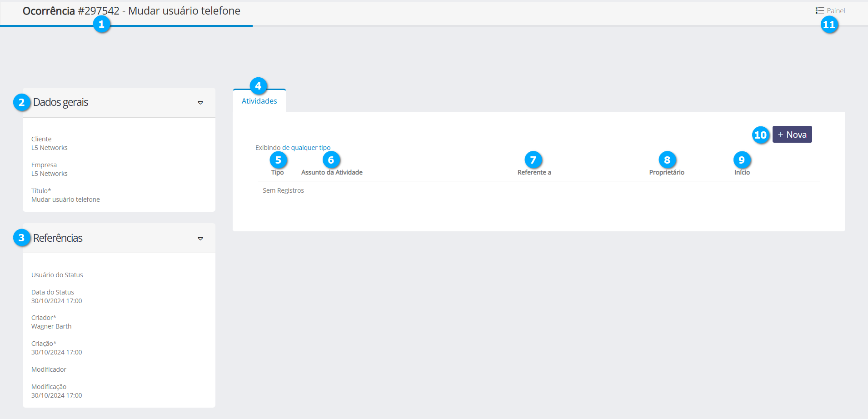Screen dimensions: 868x419
Task: Sort by Tipo column header
Action: point(277,173)
